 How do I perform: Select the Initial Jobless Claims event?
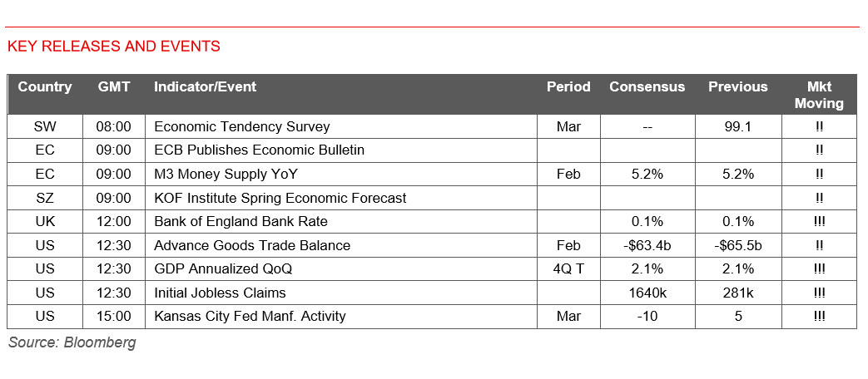tap(220, 293)
